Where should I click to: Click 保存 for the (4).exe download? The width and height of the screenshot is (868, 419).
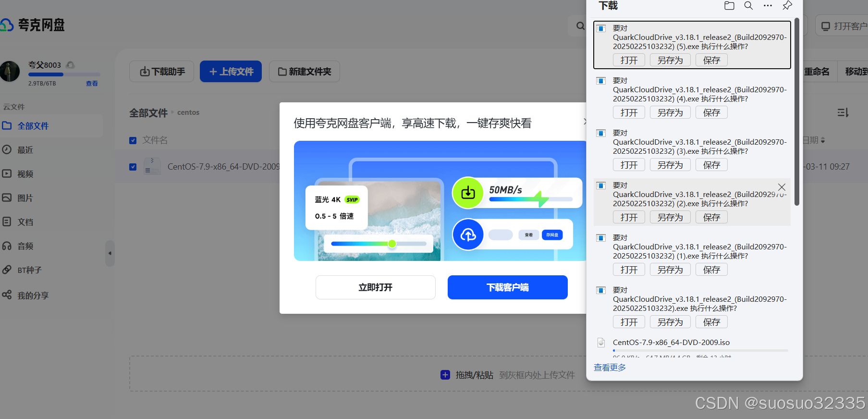pos(711,112)
